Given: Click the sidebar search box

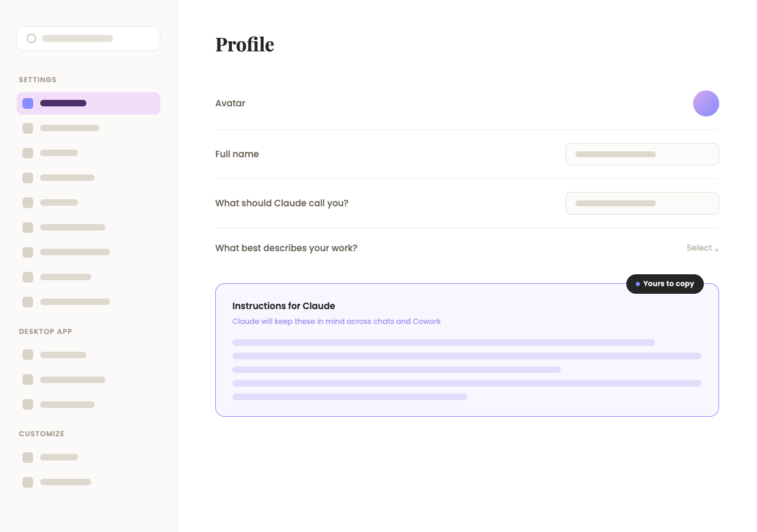Looking at the screenshot, I should pos(88,38).
